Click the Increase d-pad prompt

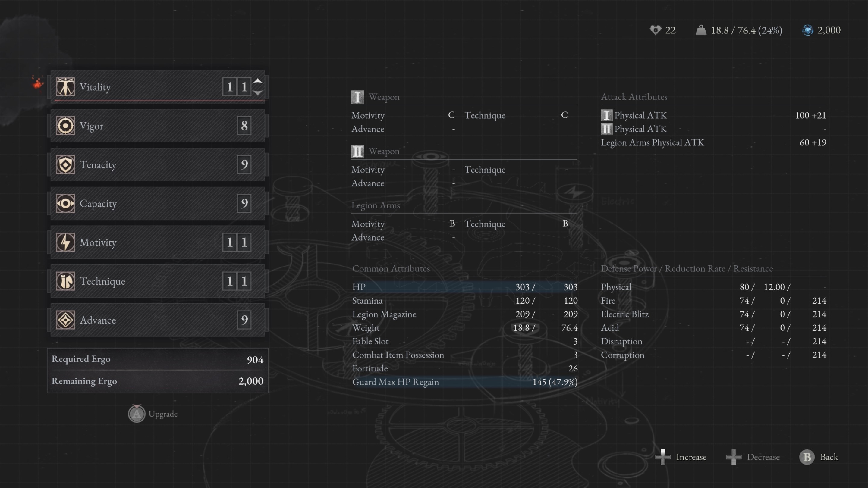tap(663, 457)
